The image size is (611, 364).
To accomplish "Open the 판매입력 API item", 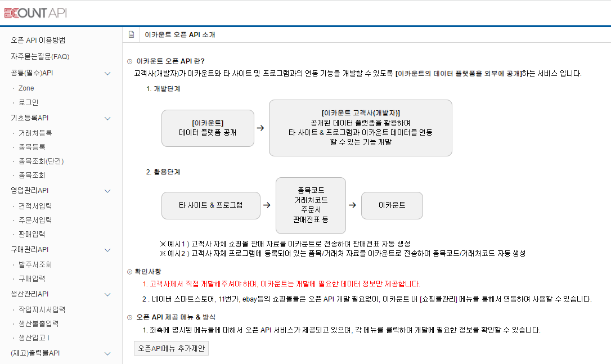I will pos(32,234).
